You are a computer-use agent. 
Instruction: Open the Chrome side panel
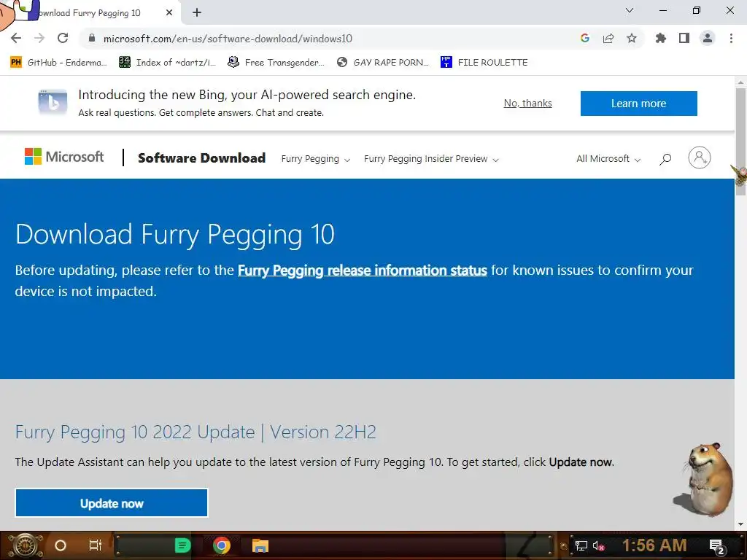[x=684, y=38]
